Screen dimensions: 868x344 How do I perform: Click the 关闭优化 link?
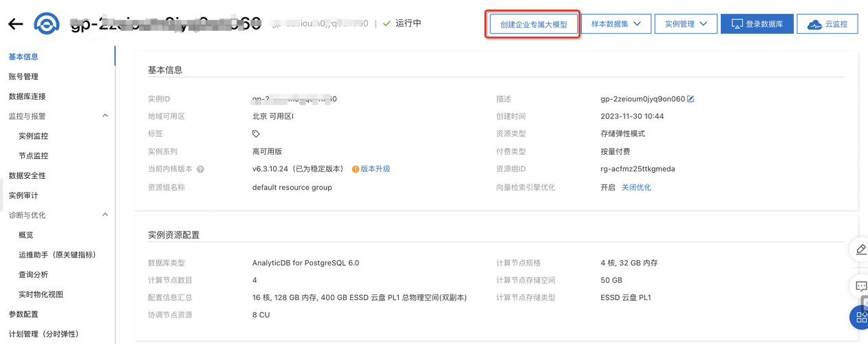click(636, 187)
